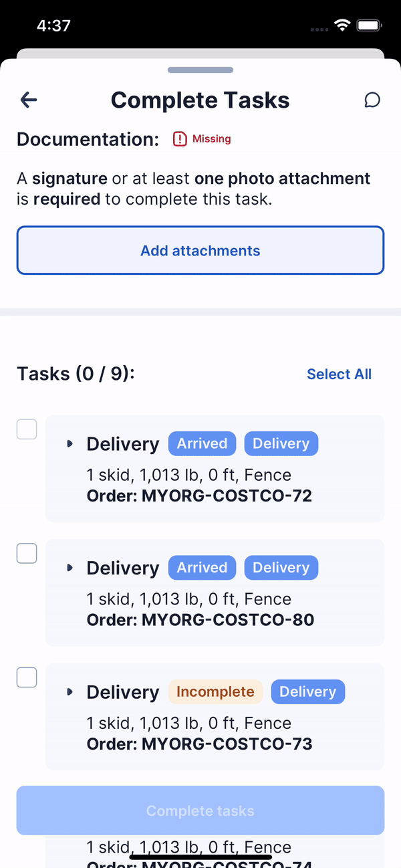The width and height of the screenshot is (401, 868).
Task: Tap the battery status icon
Action: 369,25
